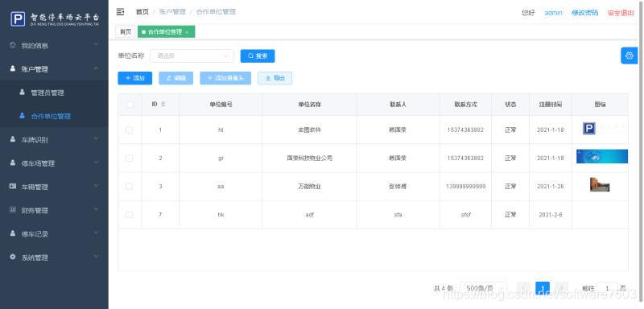The width and height of the screenshot is (644, 309).
Task: Click the admin user link
Action: coord(553,13)
